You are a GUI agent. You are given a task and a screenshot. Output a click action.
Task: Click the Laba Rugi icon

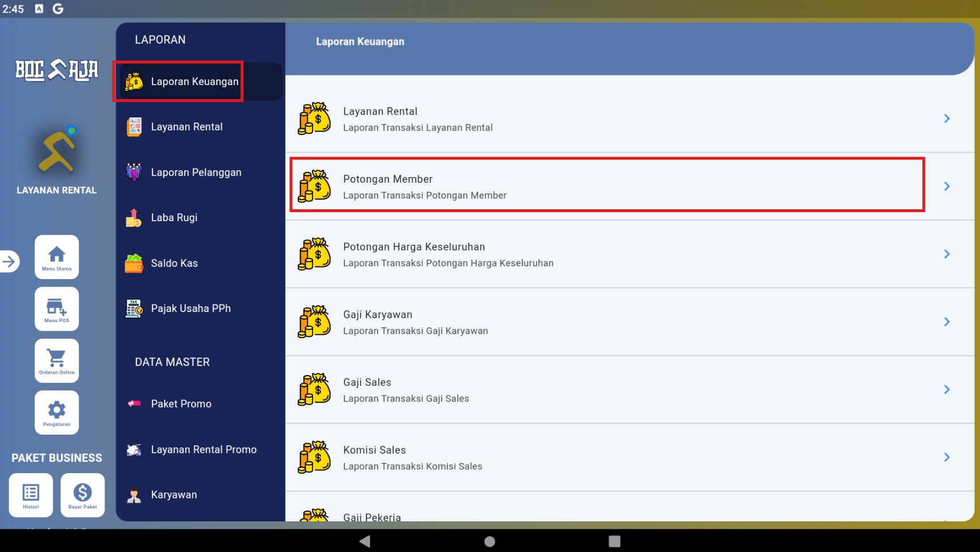pos(134,218)
